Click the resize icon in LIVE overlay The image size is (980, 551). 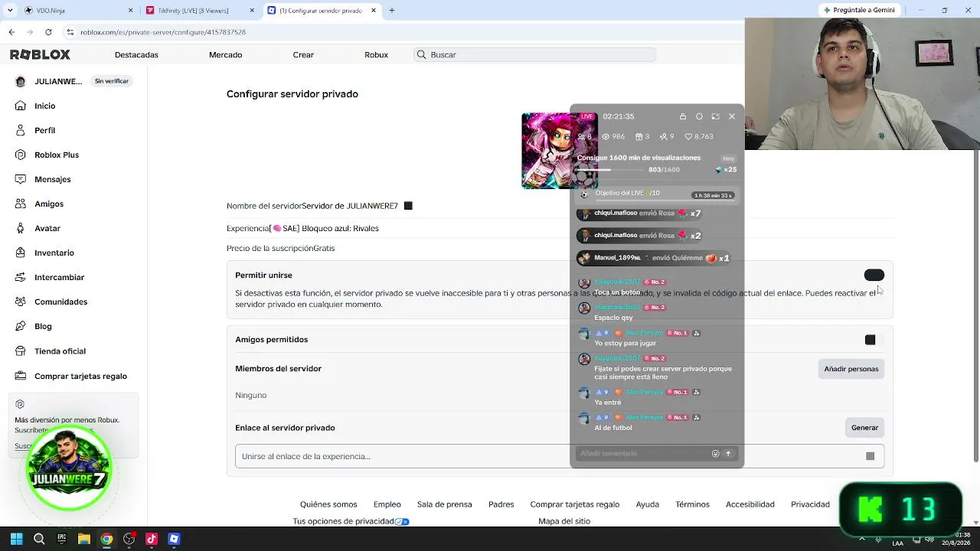[x=715, y=116]
